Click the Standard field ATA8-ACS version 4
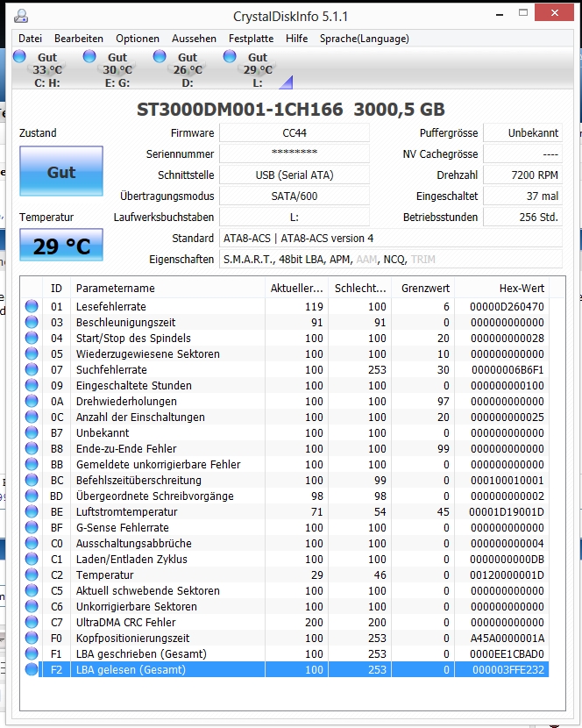Image resolution: width=582 pixels, height=728 pixels. 391,239
